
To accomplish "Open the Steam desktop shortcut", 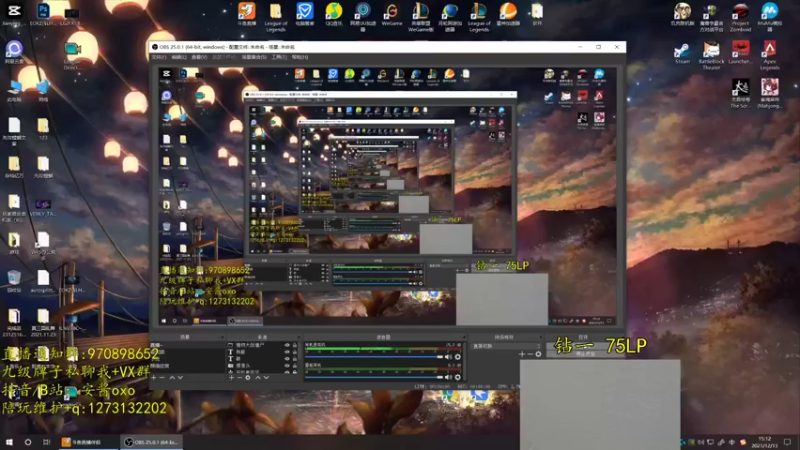I will [682, 53].
